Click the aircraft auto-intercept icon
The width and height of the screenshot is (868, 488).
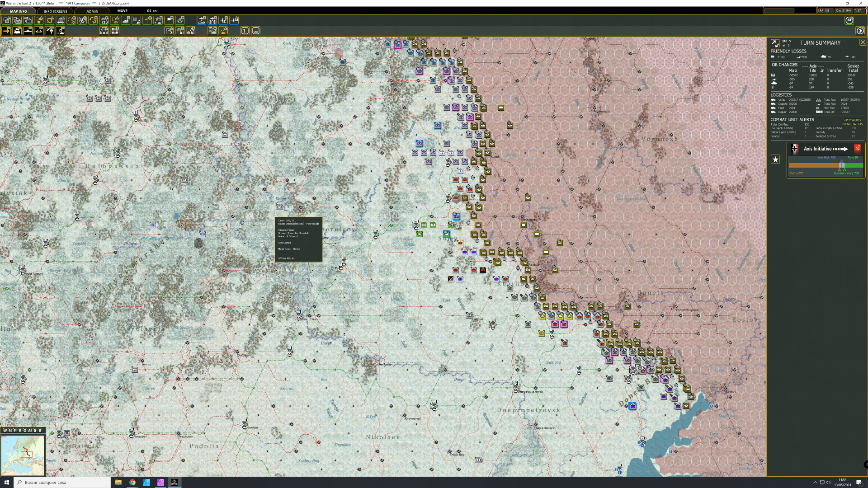[234, 20]
